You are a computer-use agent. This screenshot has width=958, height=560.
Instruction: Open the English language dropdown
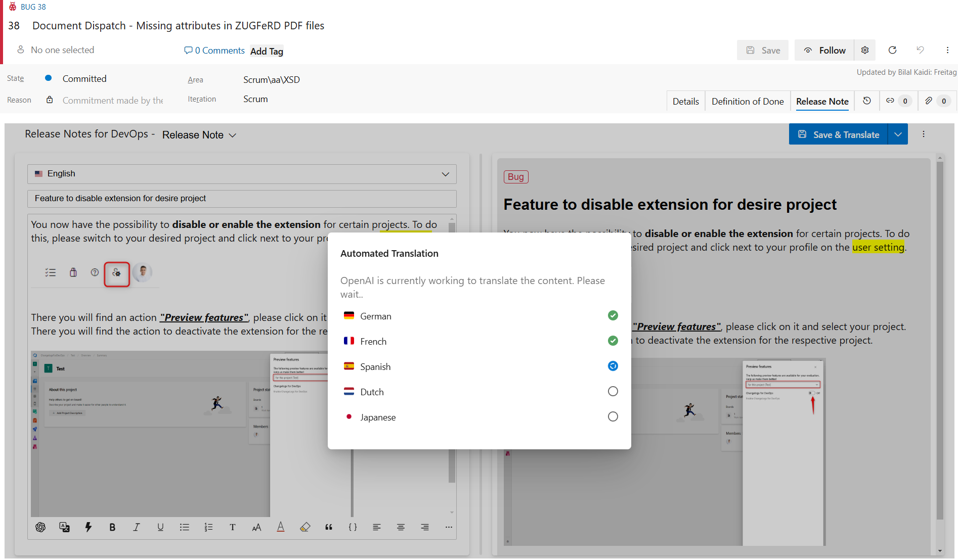point(242,174)
